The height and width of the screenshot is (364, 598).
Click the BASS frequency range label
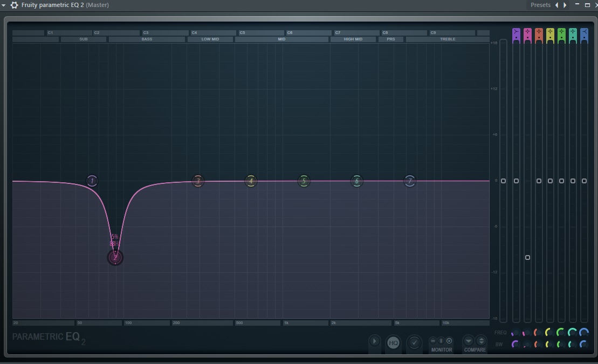147,39
